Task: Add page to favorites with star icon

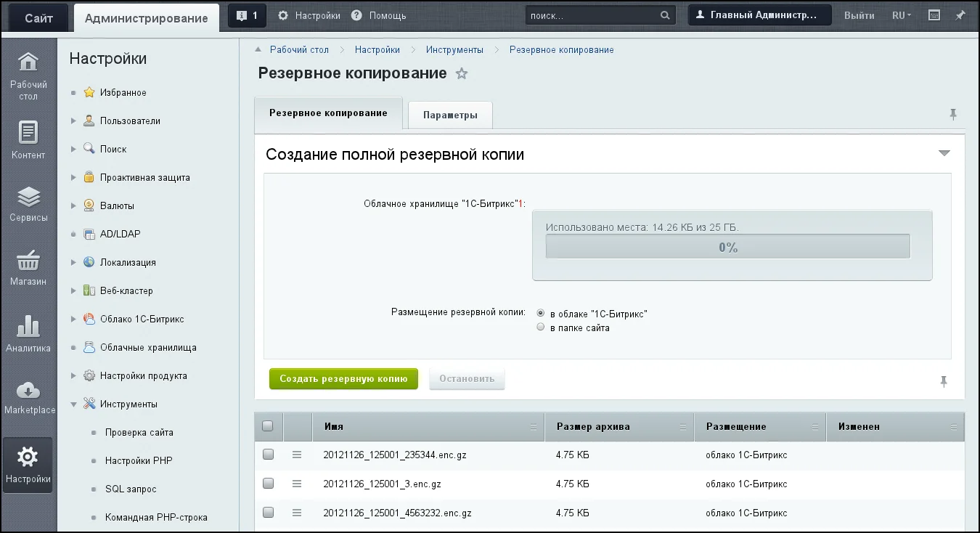Action: pyautogui.click(x=462, y=74)
